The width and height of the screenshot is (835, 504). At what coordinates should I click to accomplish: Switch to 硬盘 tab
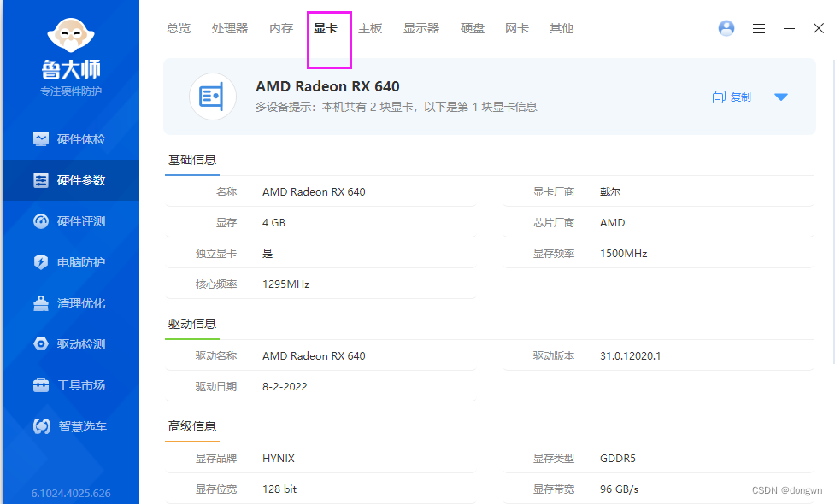click(x=473, y=28)
